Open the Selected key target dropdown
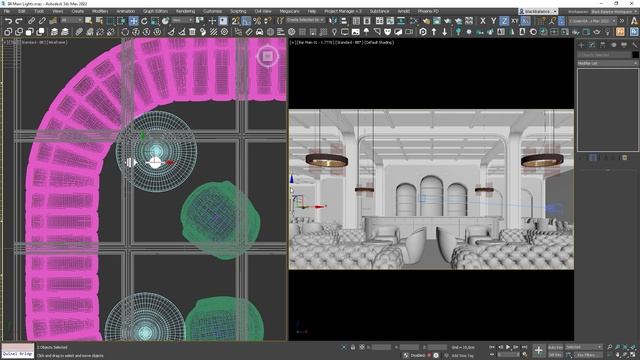Screen dimensions: 640x360 coord(583,347)
